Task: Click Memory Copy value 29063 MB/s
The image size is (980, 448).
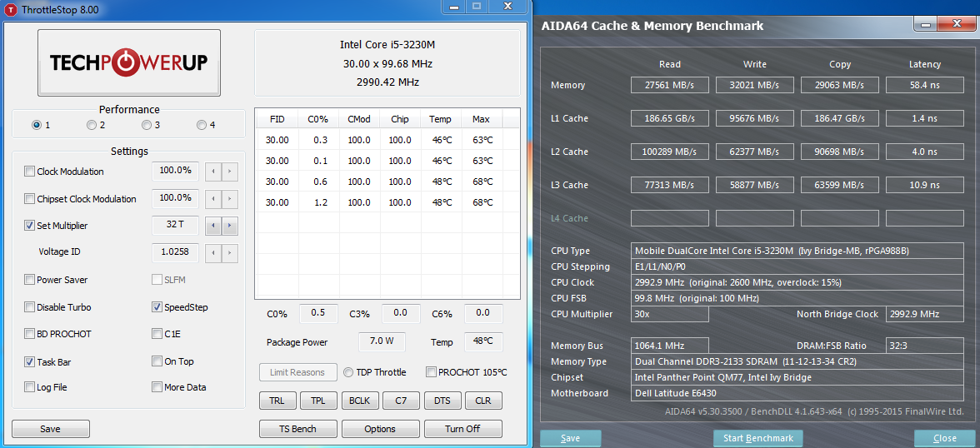Action: (x=840, y=85)
